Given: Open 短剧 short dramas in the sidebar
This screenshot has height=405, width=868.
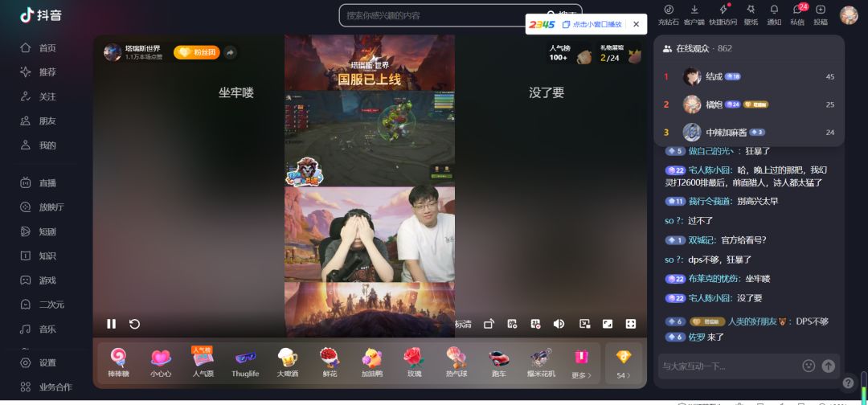Looking at the screenshot, I should [39, 231].
